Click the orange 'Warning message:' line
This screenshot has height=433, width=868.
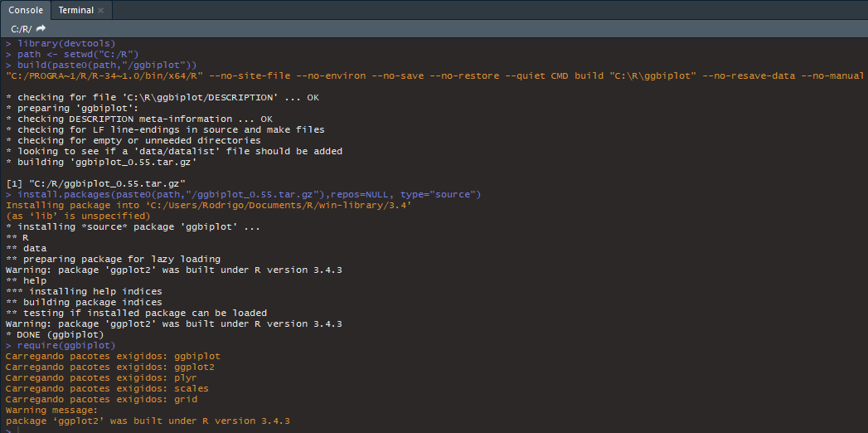point(52,411)
